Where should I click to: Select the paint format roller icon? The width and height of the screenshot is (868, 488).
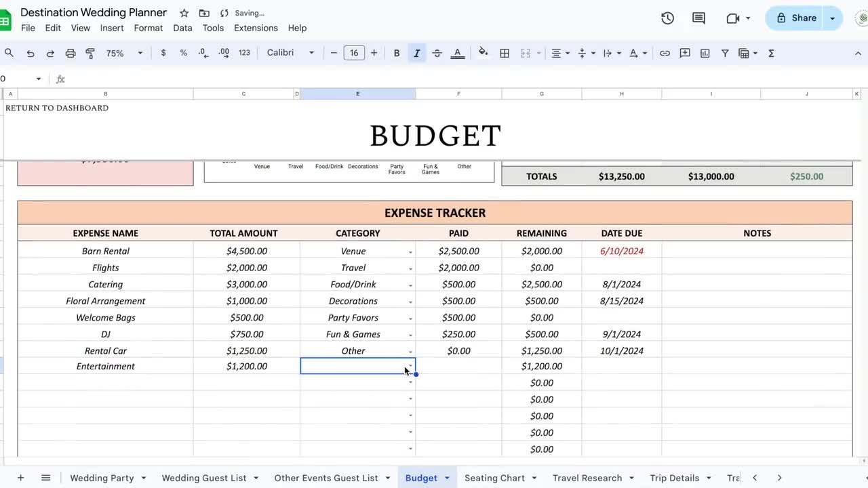tap(90, 53)
